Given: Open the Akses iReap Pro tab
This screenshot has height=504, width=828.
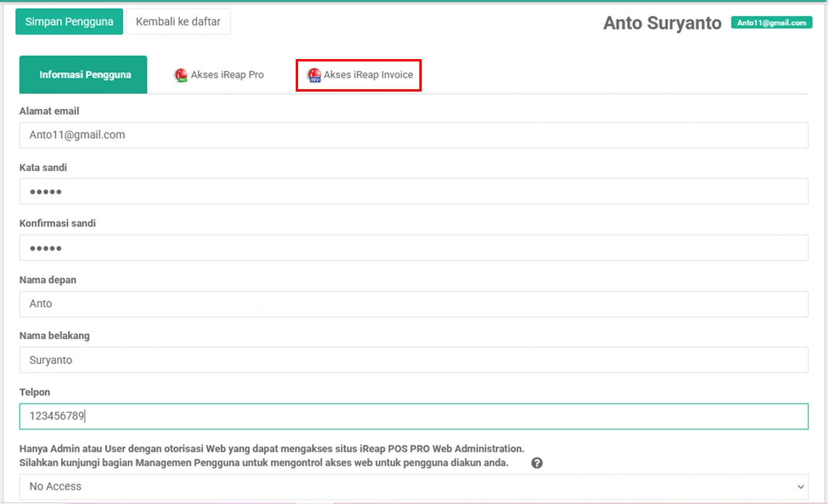Looking at the screenshot, I should pos(219,75).
